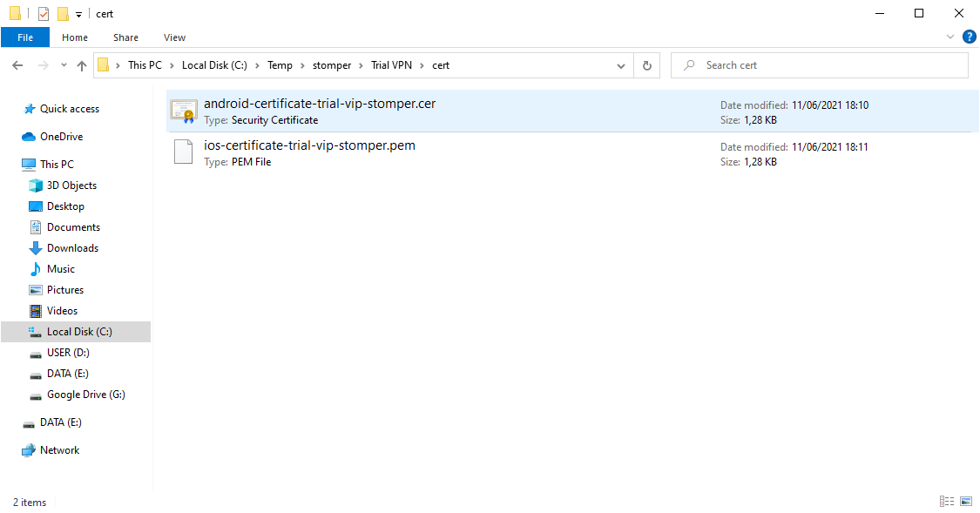This screenshot has width=980, height=513.
Task: Select ios-certificate-trial-vip-stomper.pem file
Action: click(x=309, y=145)
